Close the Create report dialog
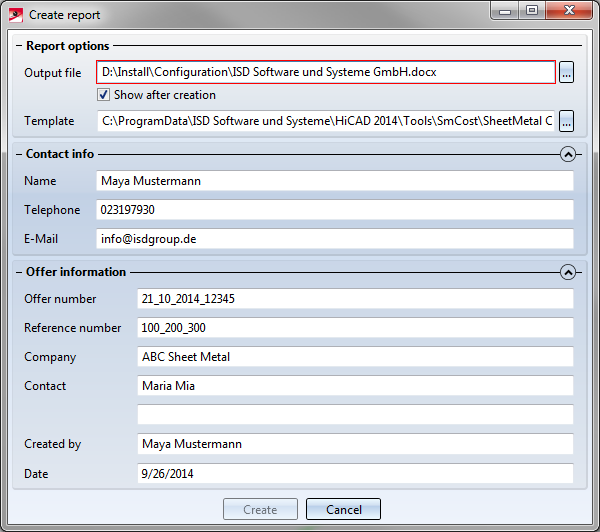 569,10
